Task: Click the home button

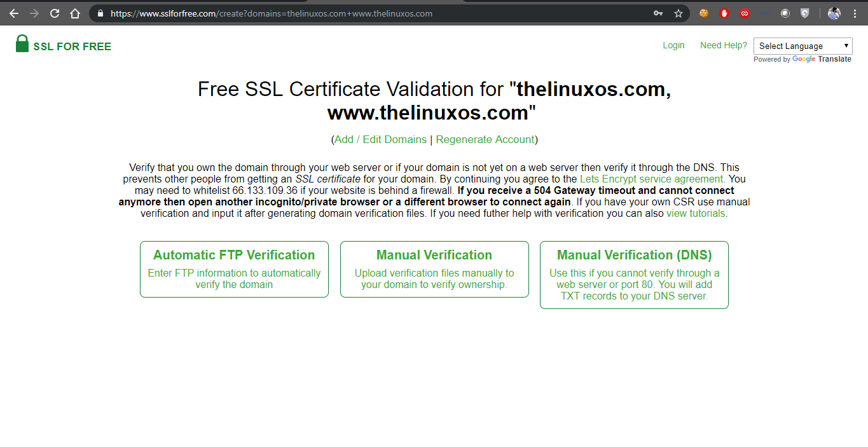Action: tap(74, 13)
